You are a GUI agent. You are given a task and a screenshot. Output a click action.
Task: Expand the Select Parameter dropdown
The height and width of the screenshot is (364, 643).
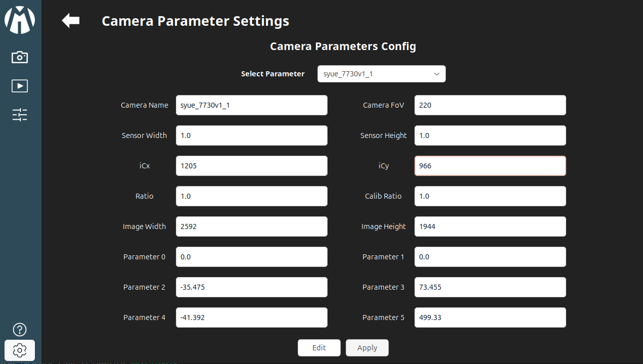(381, 74)
